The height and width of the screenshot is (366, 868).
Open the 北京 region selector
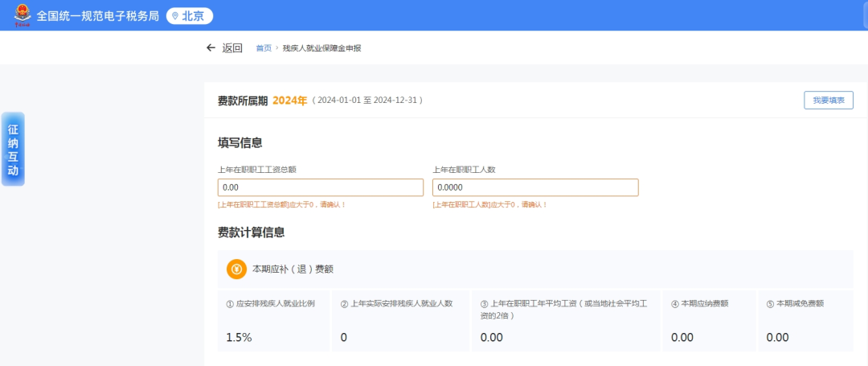pos(189,15)
